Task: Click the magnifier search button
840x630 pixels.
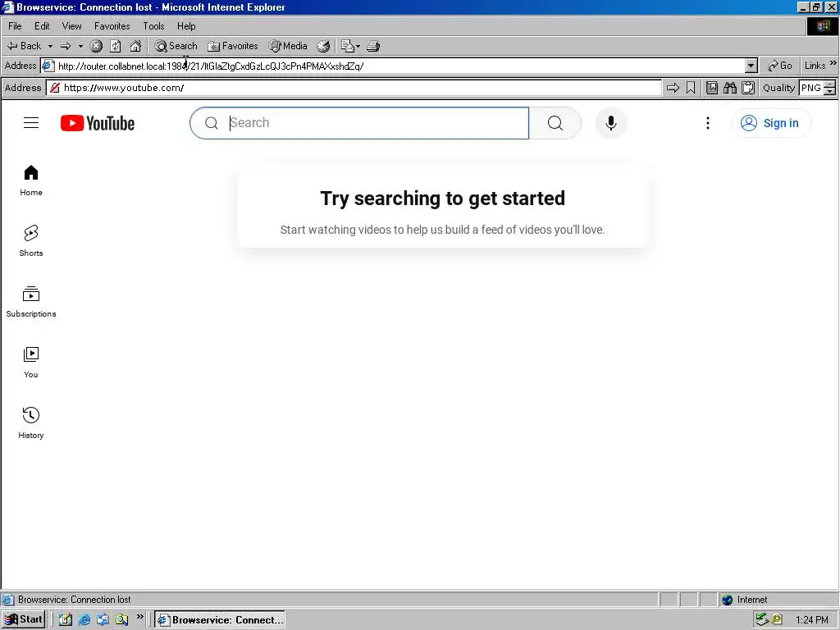Action: [555, 123]
